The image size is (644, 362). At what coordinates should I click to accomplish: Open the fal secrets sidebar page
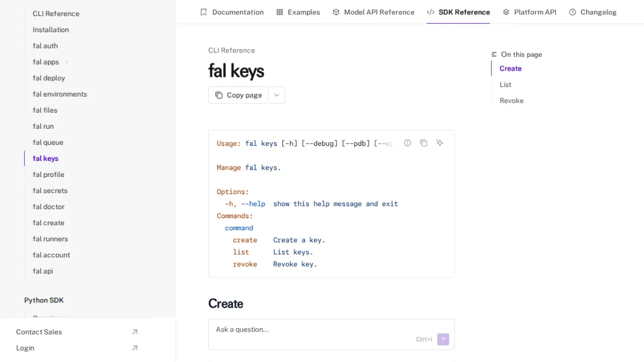tap(50, 190)
